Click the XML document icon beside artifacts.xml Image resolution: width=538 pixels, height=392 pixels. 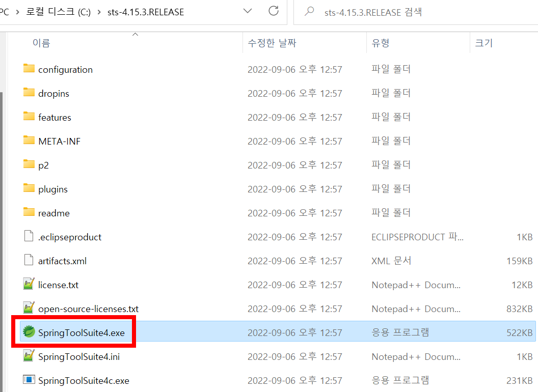coord(28,261)
